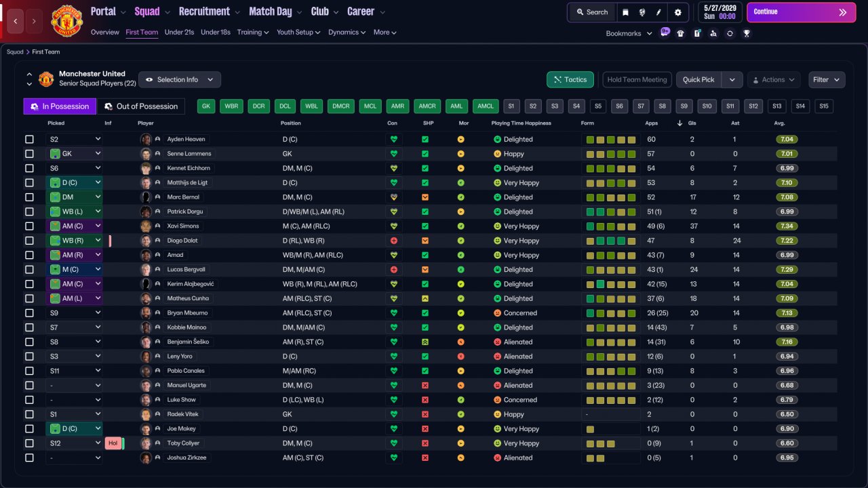The image size is (868, 488).
Task: Click the info icon next to Kobbie Mainoo's portrait
Action: point(158,327)
